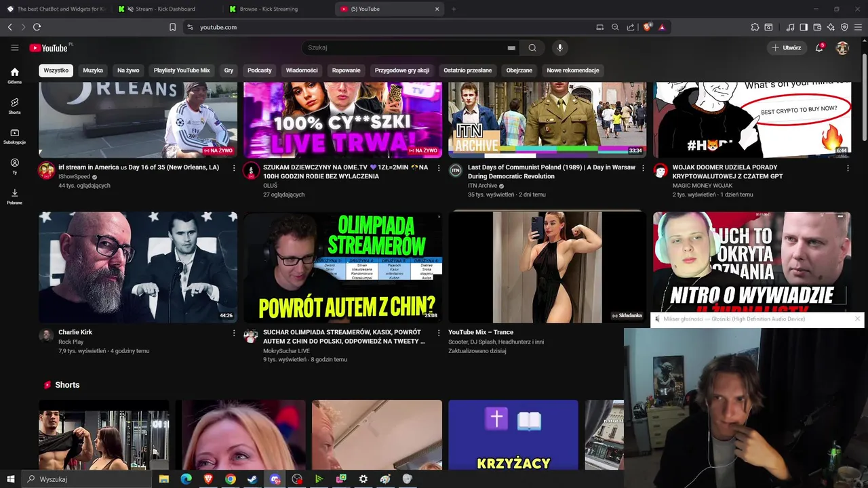The height and width of the screenshot is (488, 868).
Task: Open the YouTube Mix – Trance title
Action: click(481, 332)
